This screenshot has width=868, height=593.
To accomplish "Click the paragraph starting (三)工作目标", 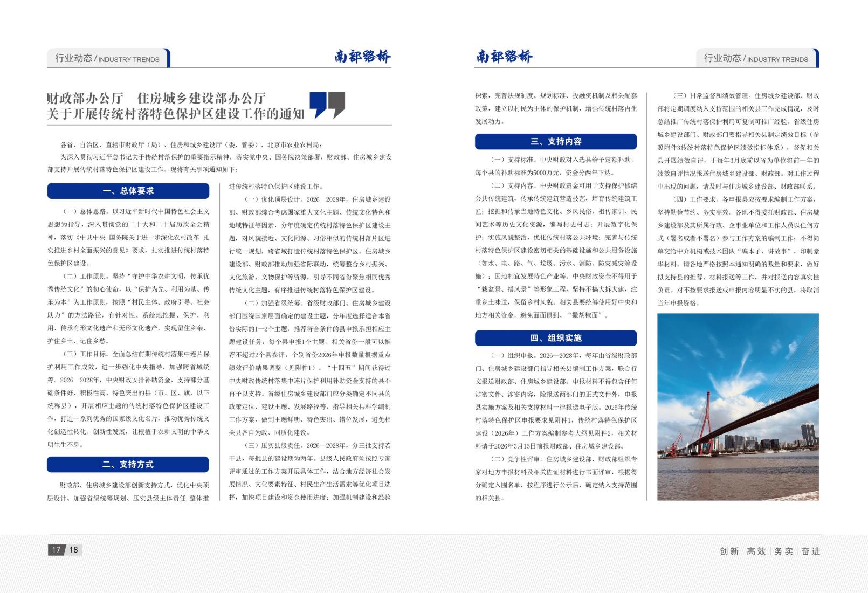I will tap(128, 399).
